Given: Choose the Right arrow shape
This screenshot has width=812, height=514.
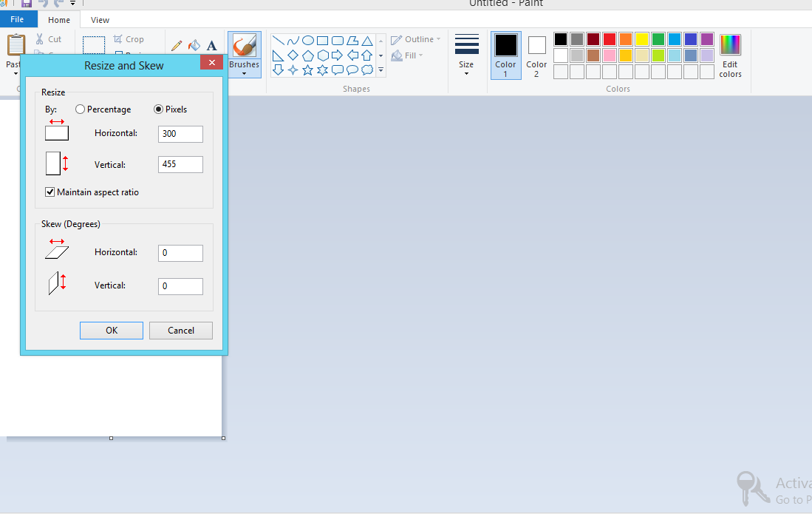Looking at the screenshot, I should [338, 55].
